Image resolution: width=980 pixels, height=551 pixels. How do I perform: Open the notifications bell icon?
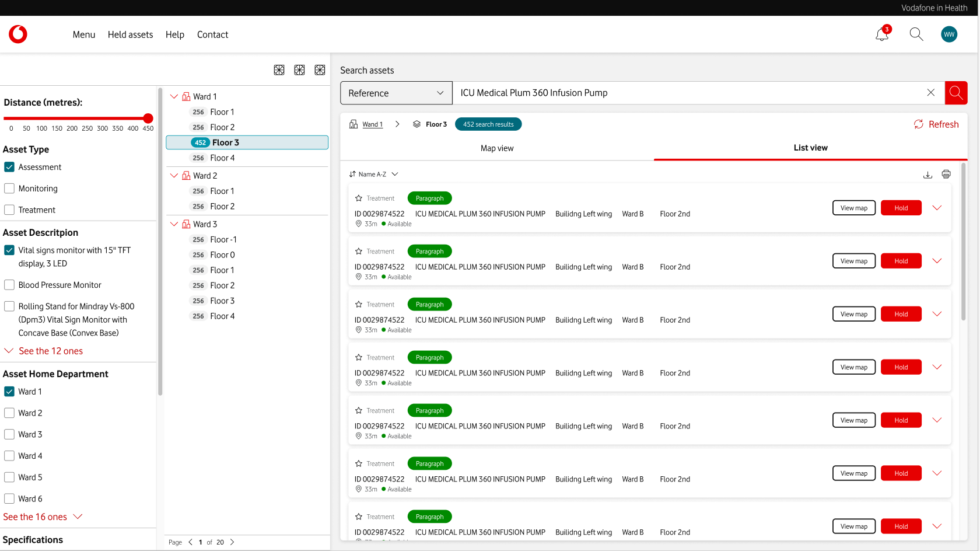pyautogui.click(x=881, y=34)
